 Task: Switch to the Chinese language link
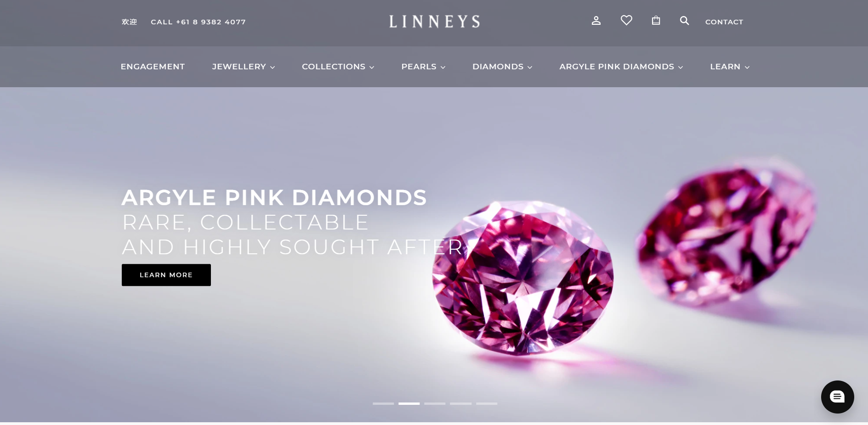(x=129, y=22)
